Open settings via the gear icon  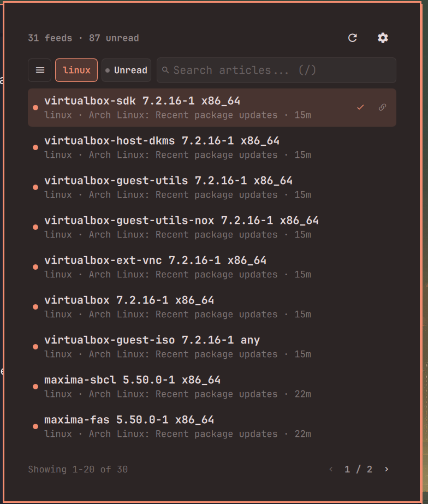coord(383,38)
